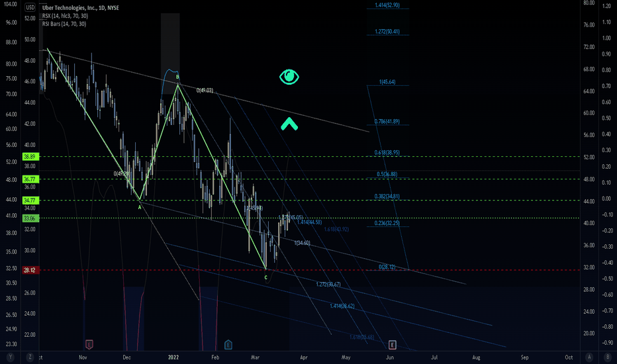Click the green 34.77 price label
The width and height of the screenshot is (617, 364).
(x=30, y=201)
